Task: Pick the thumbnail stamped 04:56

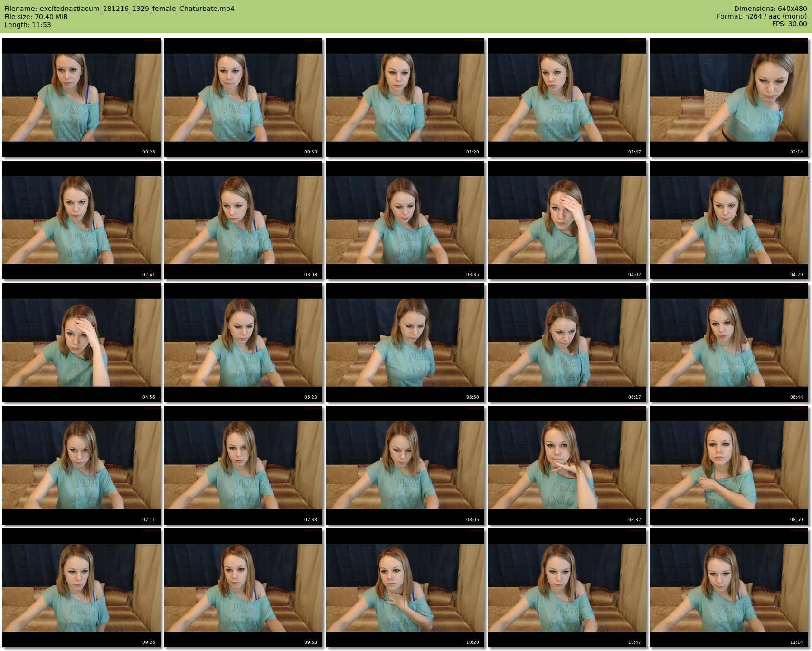Action: 82,343
